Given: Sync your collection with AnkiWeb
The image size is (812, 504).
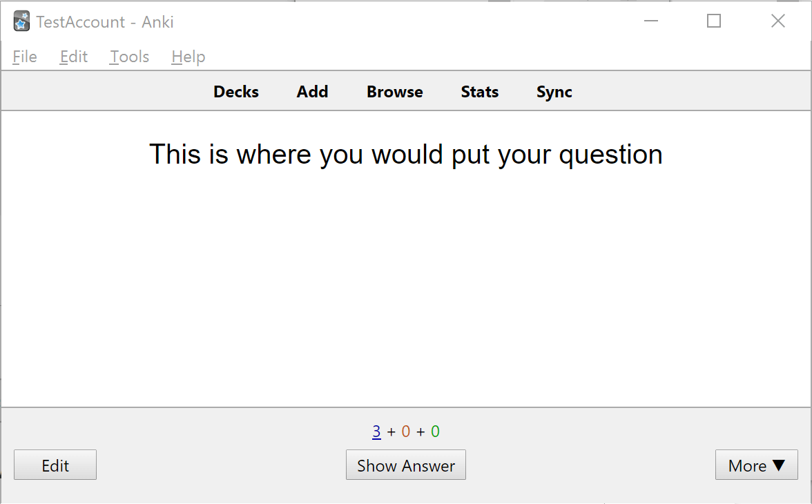Looking at the screenshot, I should (554, 91).
